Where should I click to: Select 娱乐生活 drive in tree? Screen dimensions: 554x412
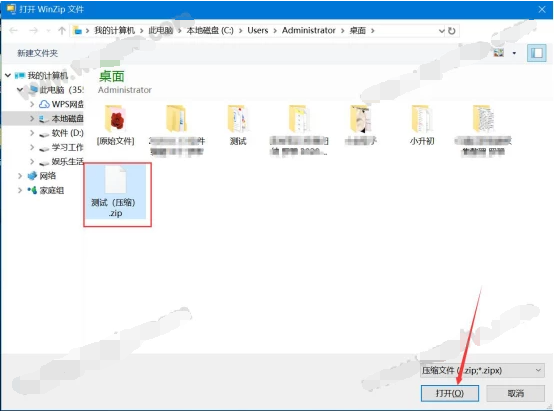[67, 162]
